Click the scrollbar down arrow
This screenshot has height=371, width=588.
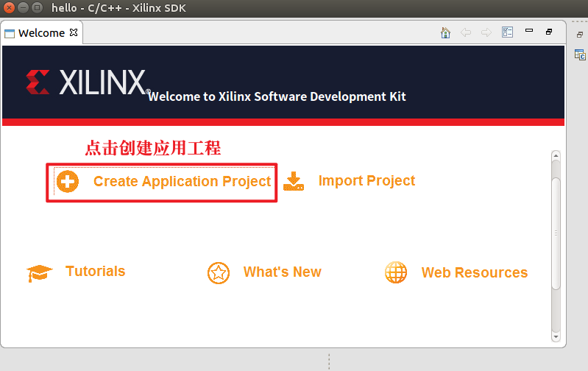556,337
